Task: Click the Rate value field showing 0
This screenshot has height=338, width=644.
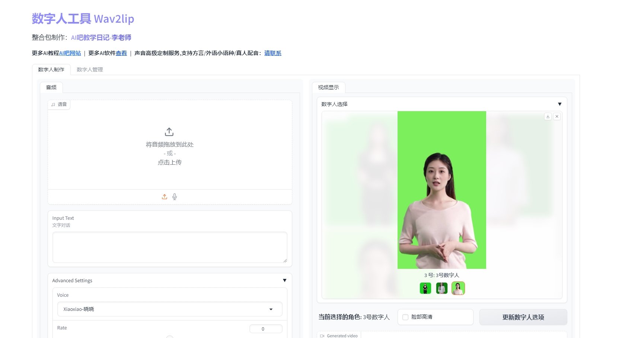Action: 265,328
